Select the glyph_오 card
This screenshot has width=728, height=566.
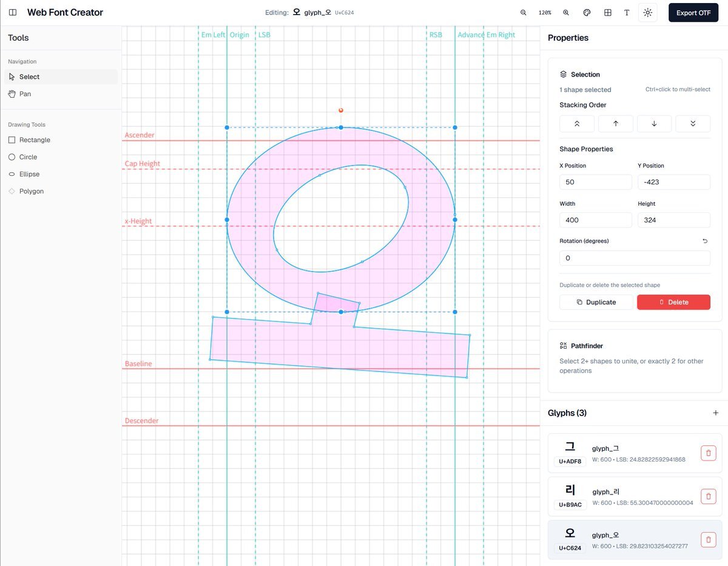tap(635, 540)
